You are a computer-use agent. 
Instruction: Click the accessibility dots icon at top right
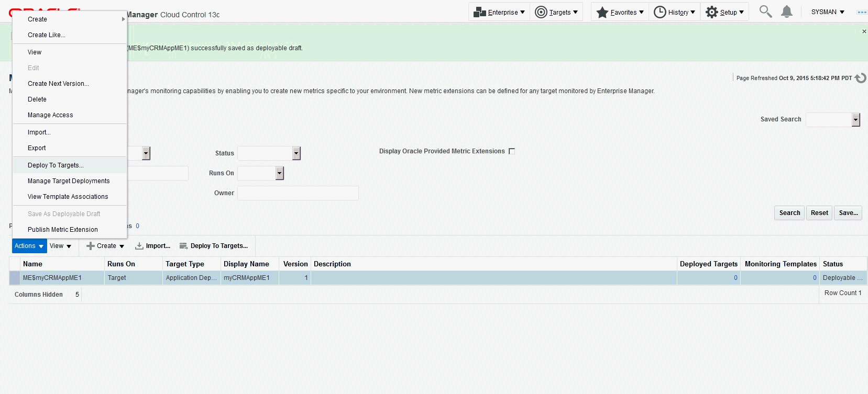pos(862,12)
